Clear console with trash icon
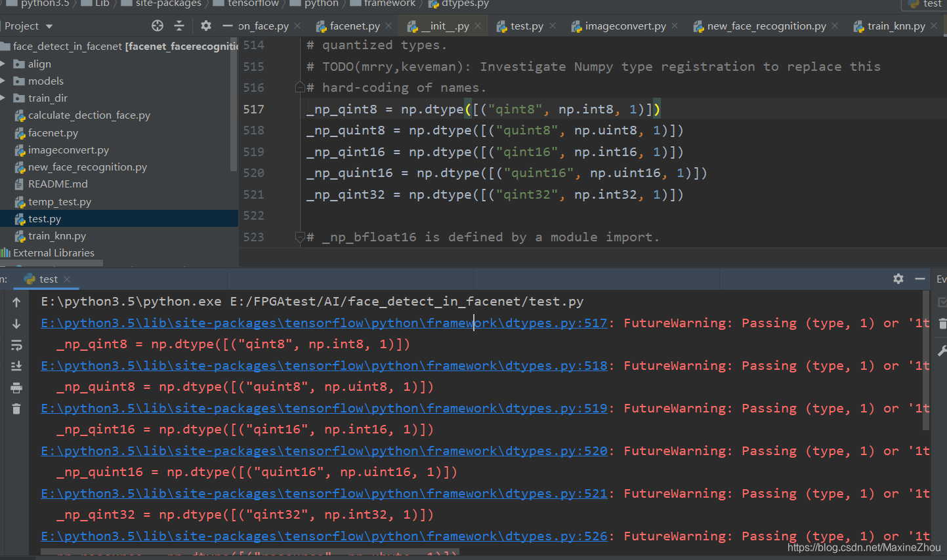Image resolution: width=947 pixels, height=560 pixels. (x=16, y=409)
